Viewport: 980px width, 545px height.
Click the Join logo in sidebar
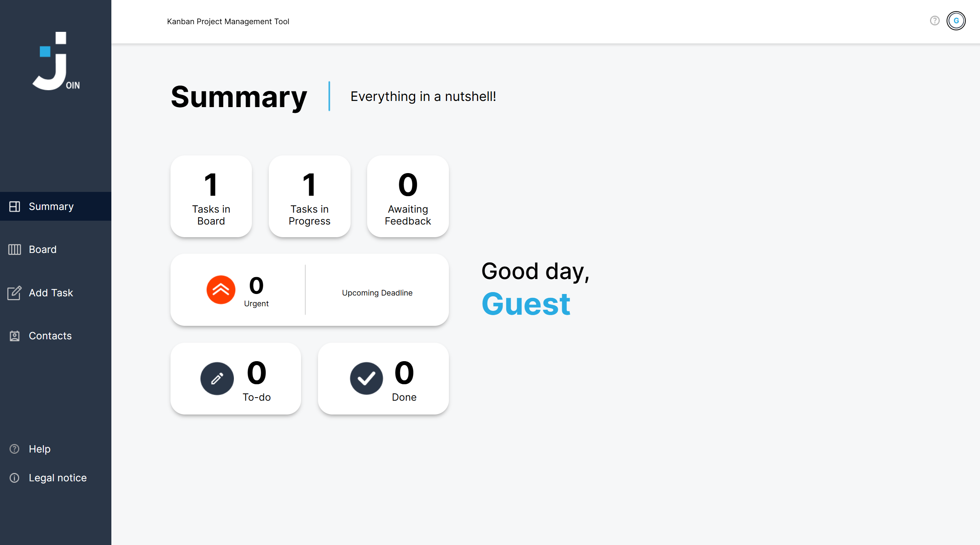[x=56, y=61]
